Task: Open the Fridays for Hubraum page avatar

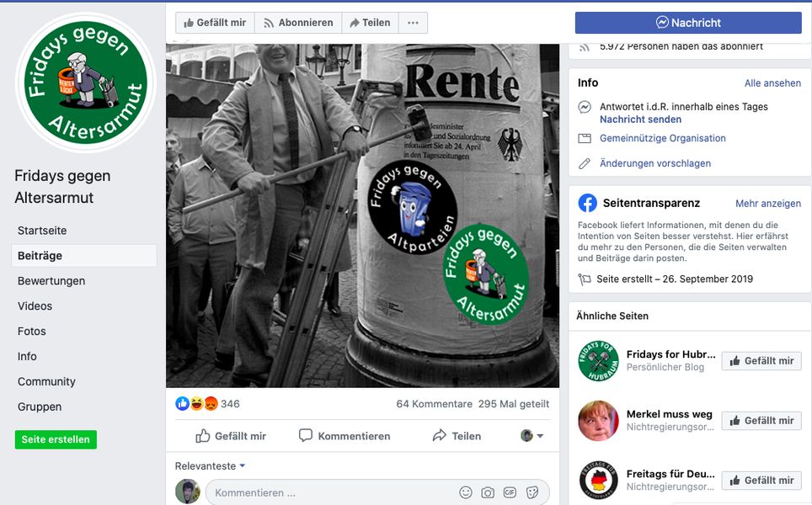Action: (x=598, y=361)
